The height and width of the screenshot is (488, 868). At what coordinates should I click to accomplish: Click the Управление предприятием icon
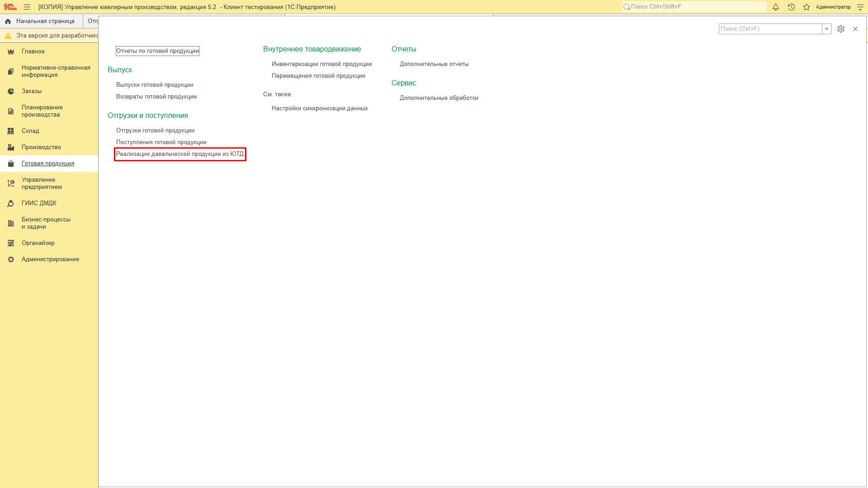[11, 183]
